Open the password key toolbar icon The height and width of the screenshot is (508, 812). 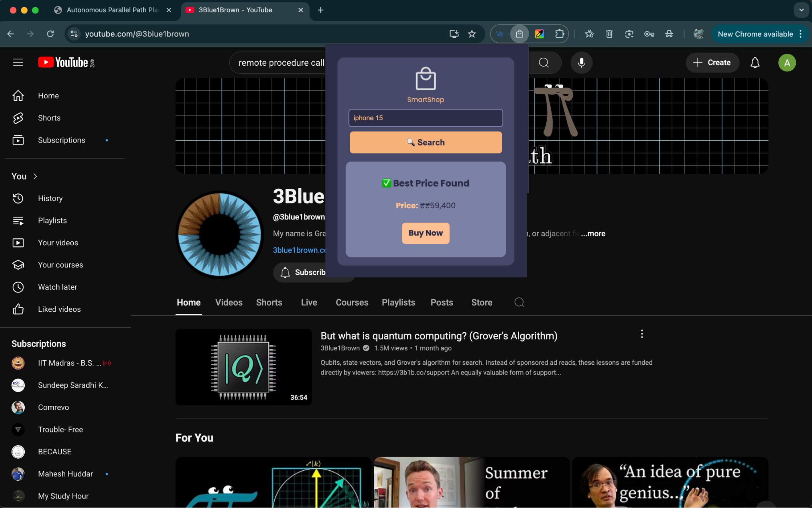pos(649,34)
